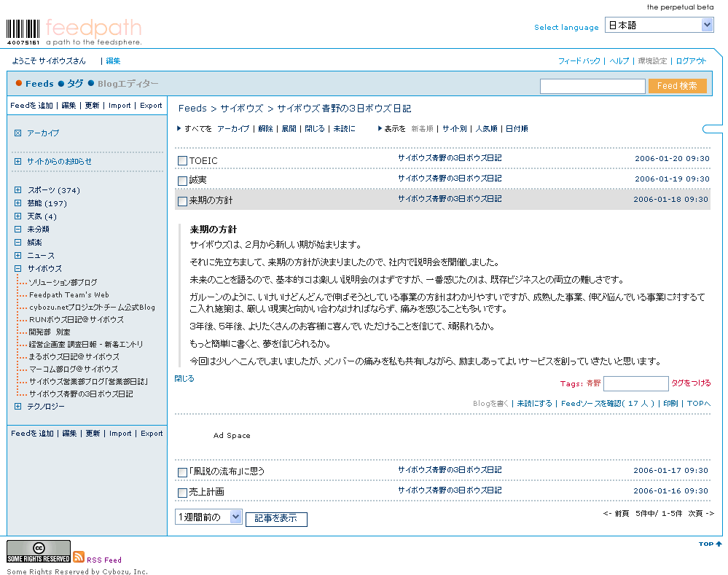Click the 記事を表示 button
This screenshot has width=728, height=575.
tap(276, 519)
